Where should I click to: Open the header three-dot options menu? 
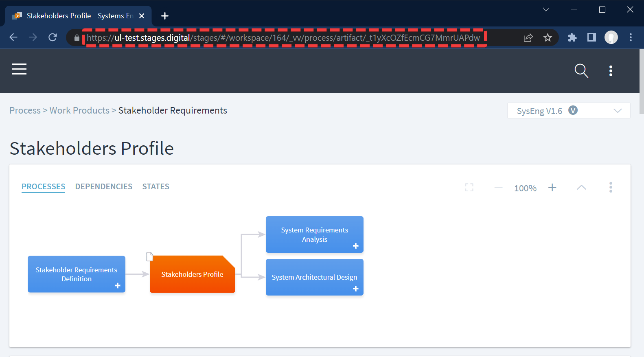[611, 71]
